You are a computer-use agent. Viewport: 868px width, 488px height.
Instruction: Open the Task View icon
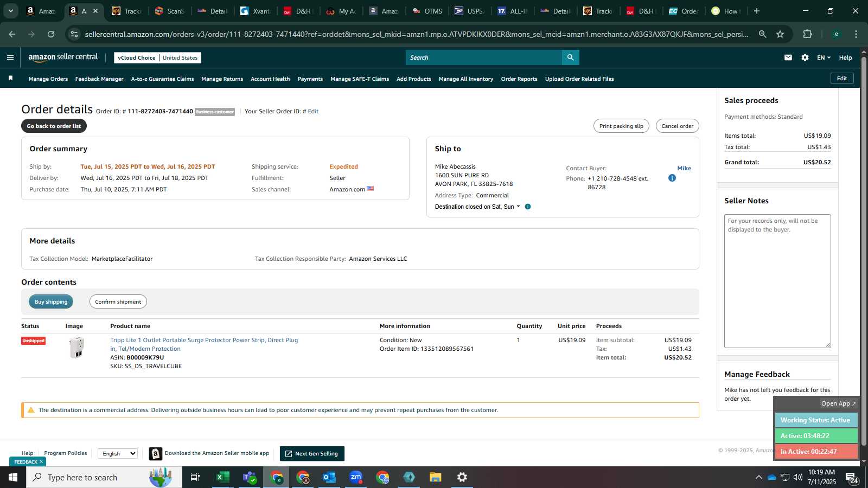point(195,477)
